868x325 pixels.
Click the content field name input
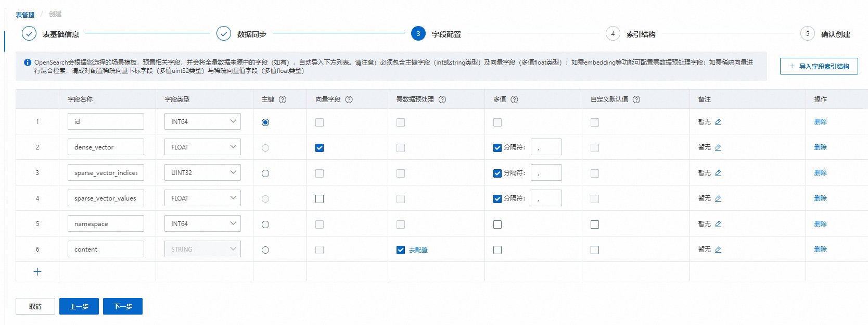click(106, 249)
